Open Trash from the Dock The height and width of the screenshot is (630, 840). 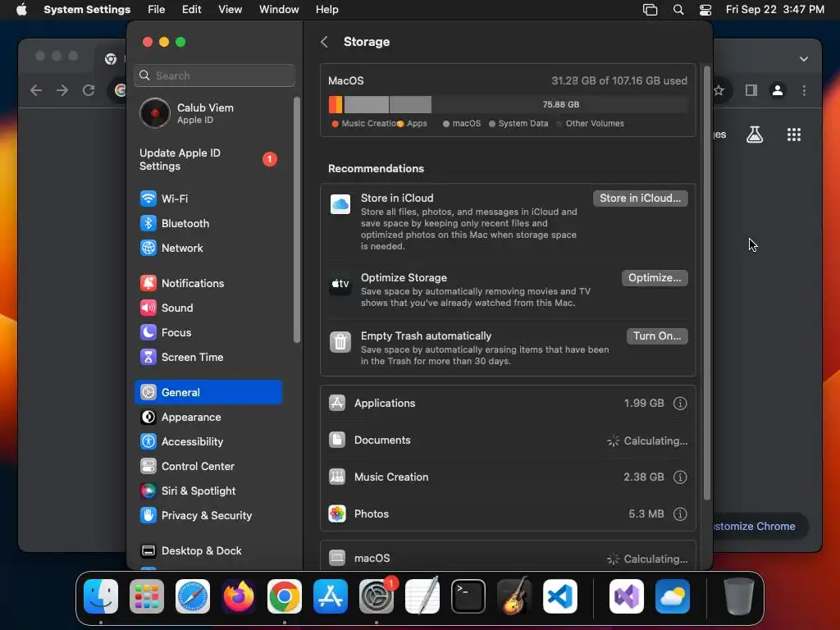point(739,596)
